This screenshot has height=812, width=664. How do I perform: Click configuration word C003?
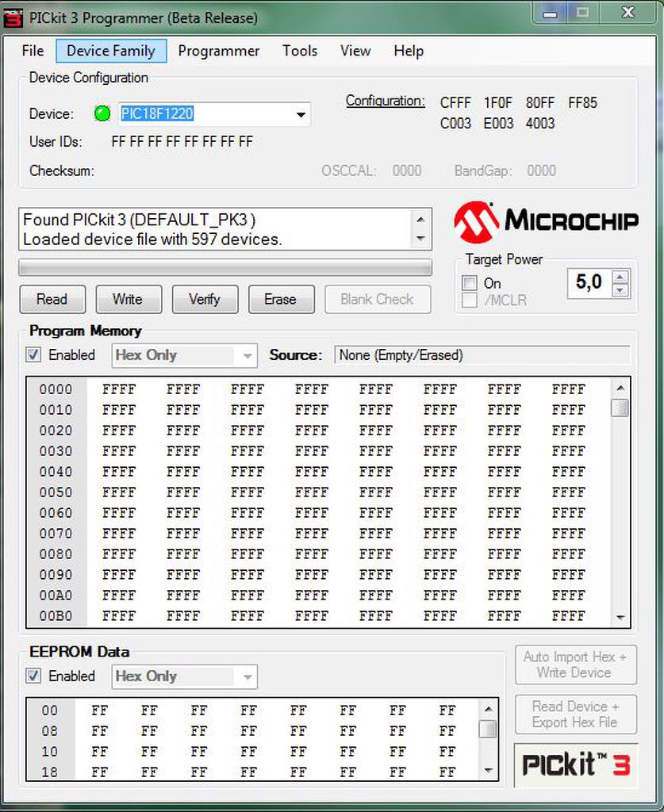[x=456, y=123]
